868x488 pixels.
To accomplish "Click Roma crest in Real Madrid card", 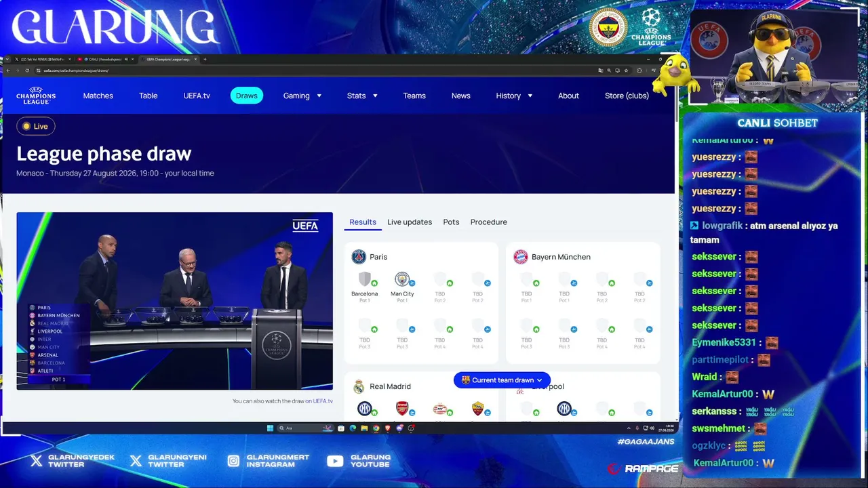I will point(477,409).
